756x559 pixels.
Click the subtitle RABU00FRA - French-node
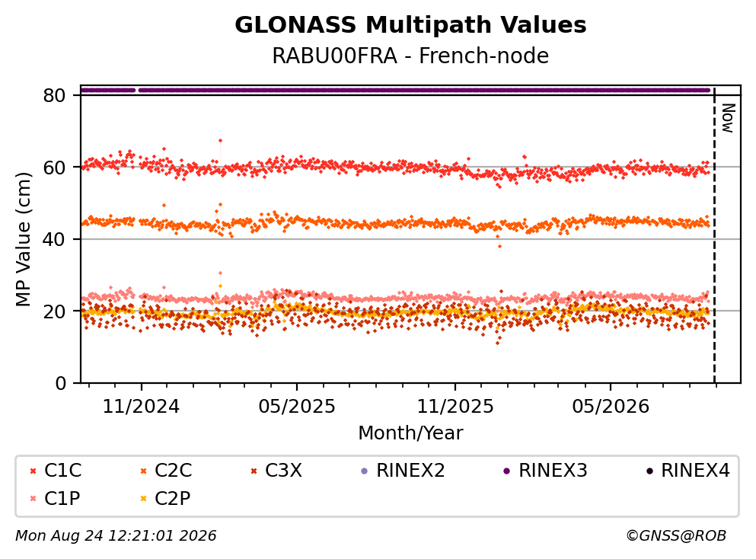410,56
